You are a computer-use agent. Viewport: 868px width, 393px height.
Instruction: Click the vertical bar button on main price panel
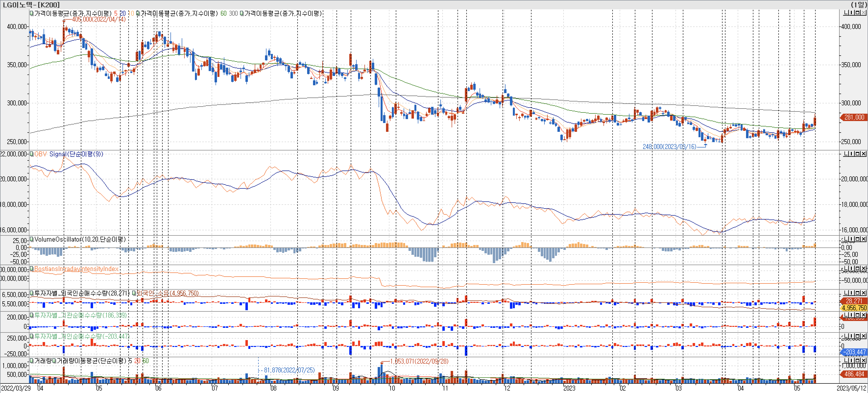pos(852,12)
